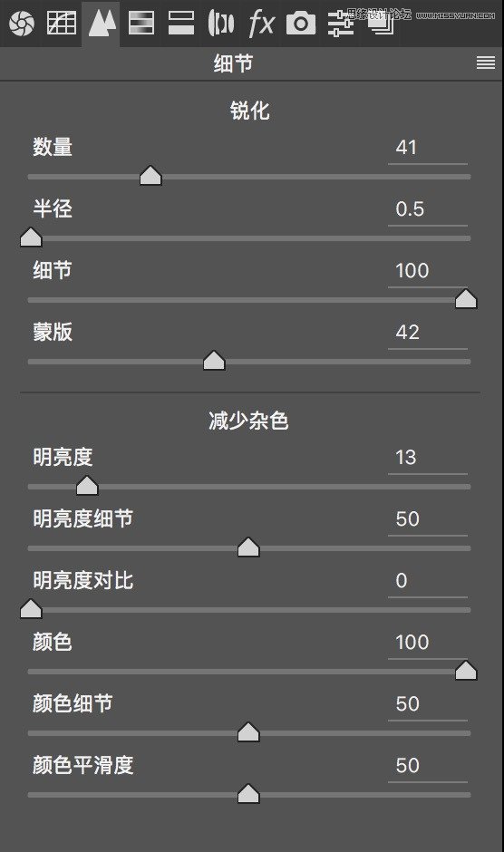This screenshot has width=504, height=852.
Task: Click the 明亮度细节 slider handle
Action: coord(248,547)
